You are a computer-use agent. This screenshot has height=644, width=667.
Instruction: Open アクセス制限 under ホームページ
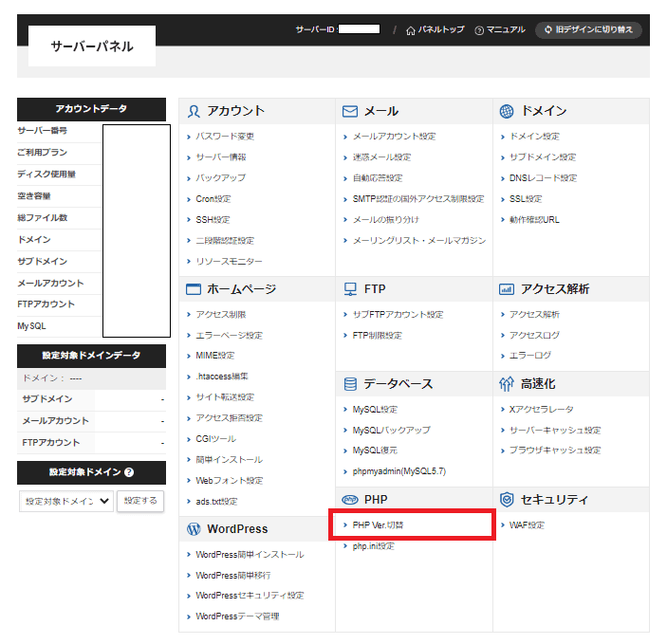tap(221, 315)
